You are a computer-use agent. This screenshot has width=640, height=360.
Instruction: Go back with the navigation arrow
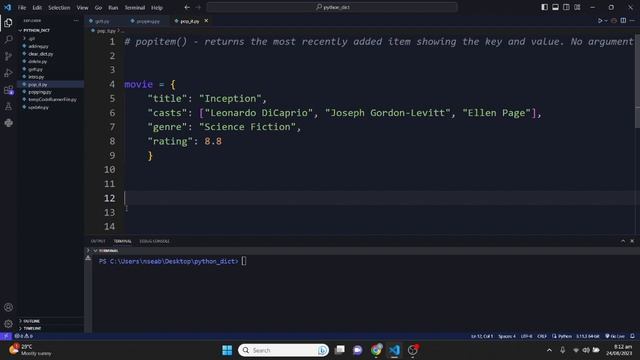pos(187,7)
